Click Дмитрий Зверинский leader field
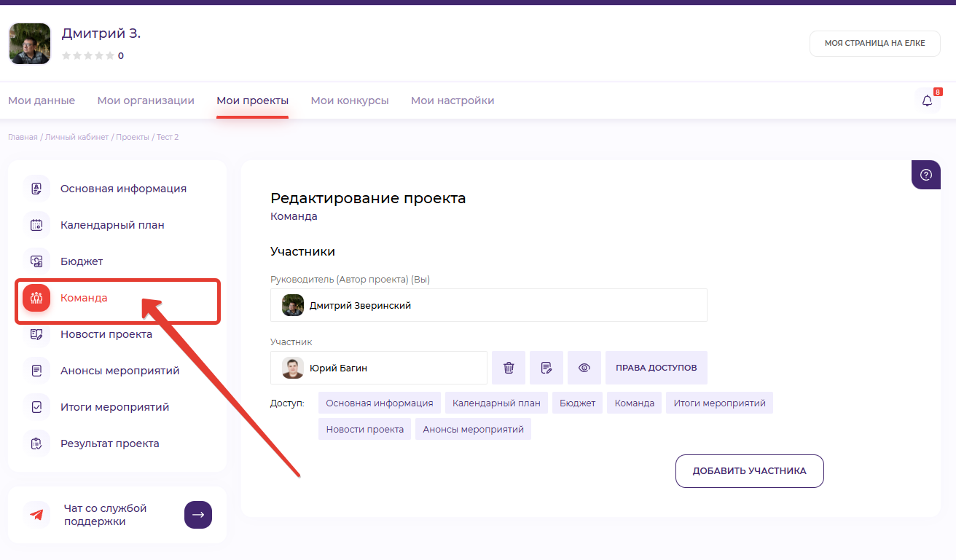 click(488, 305)
